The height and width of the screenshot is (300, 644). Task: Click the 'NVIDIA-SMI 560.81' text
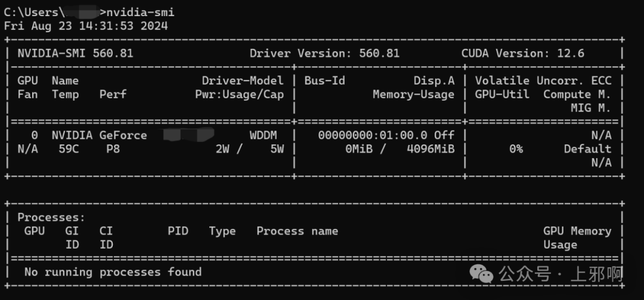click(x=76, y=54)
